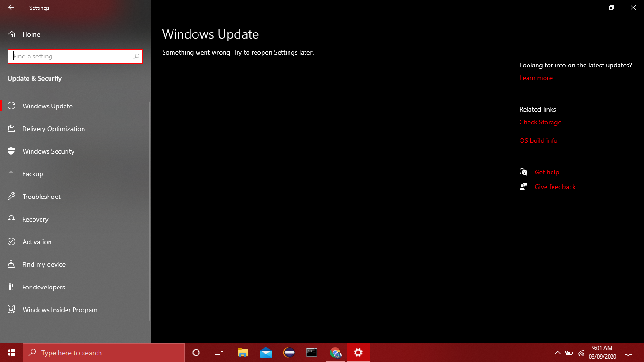This screenshot has width=644, height=362.
Task: Click the search magnifier in Find a setting
Action: (136, 57)
